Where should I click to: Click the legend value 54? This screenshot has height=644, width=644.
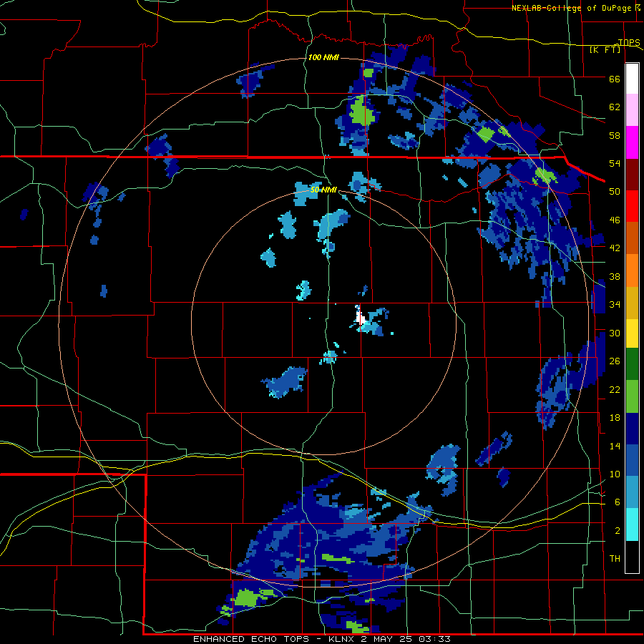(x=615, y=163)
